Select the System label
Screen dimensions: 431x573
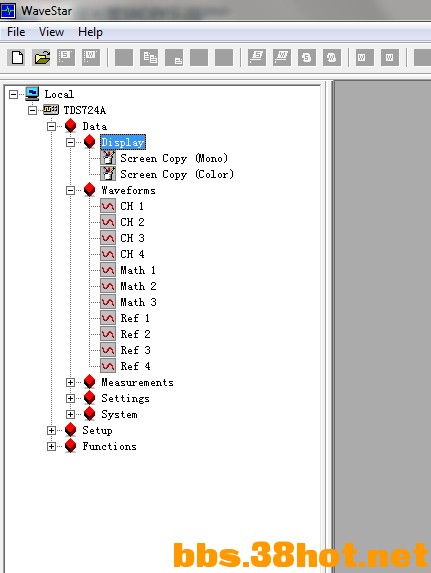point(120,414)
